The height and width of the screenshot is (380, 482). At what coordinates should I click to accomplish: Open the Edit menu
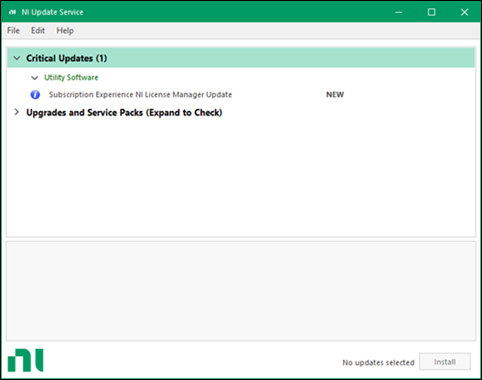click(x=38, y=31)
